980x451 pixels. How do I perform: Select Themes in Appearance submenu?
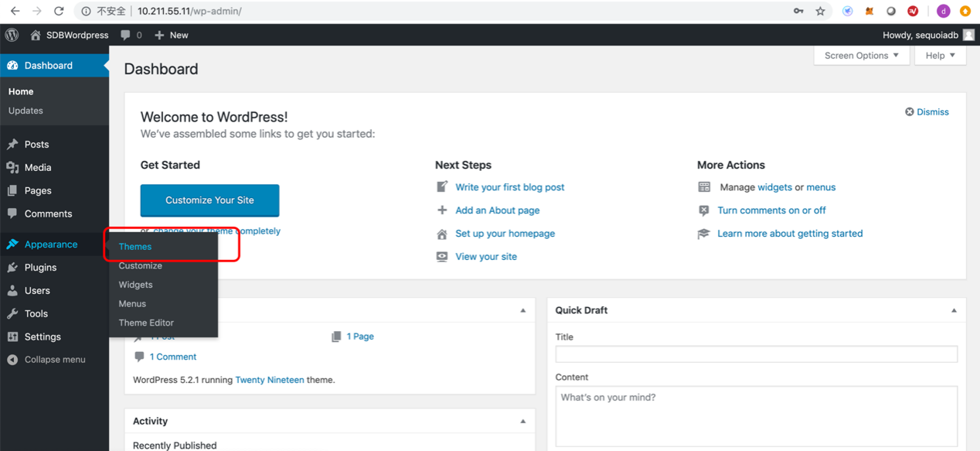pos(135,247)
